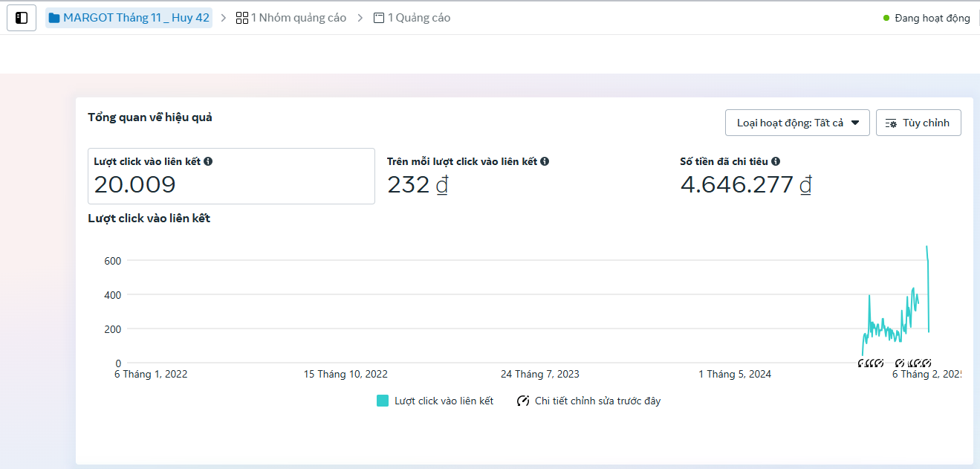Open info icon beside Số tiền đã chi tiêu
Viewport: 980px width, 469px height.
776,161
